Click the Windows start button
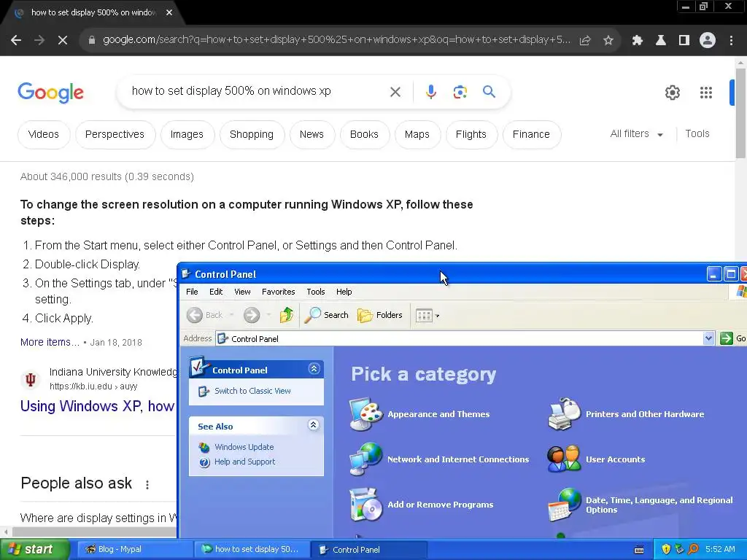 (34, 550)
